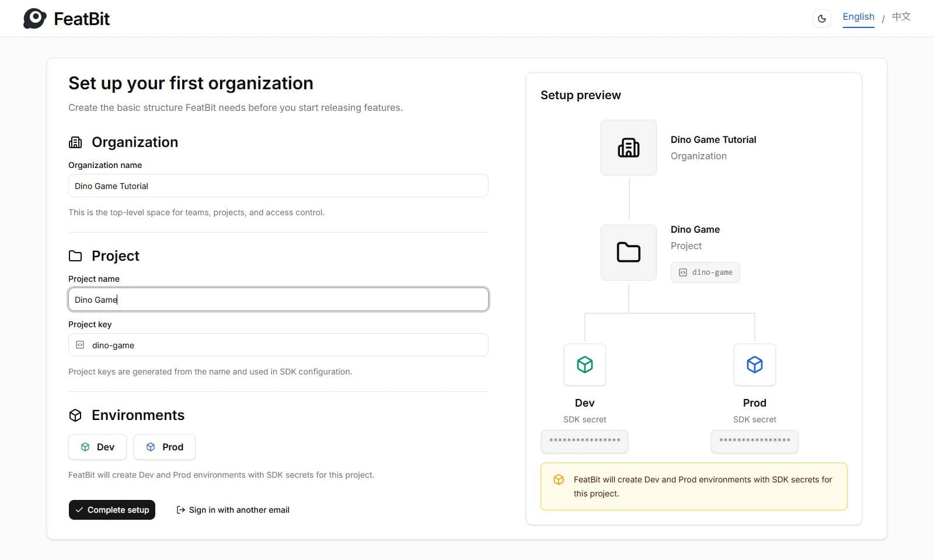The image size is (934, 560).
Task: Select the Dev environment chip
Action: [x=97, y=447]
